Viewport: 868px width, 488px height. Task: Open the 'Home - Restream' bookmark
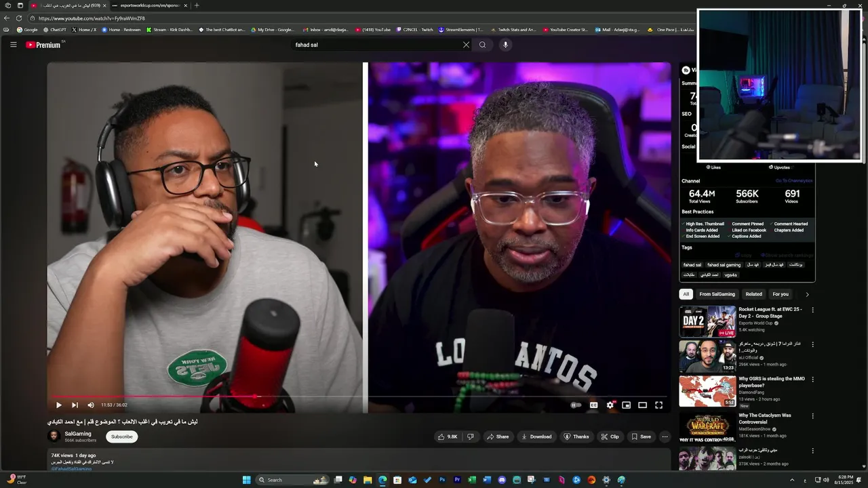click(x=121, y=30)
